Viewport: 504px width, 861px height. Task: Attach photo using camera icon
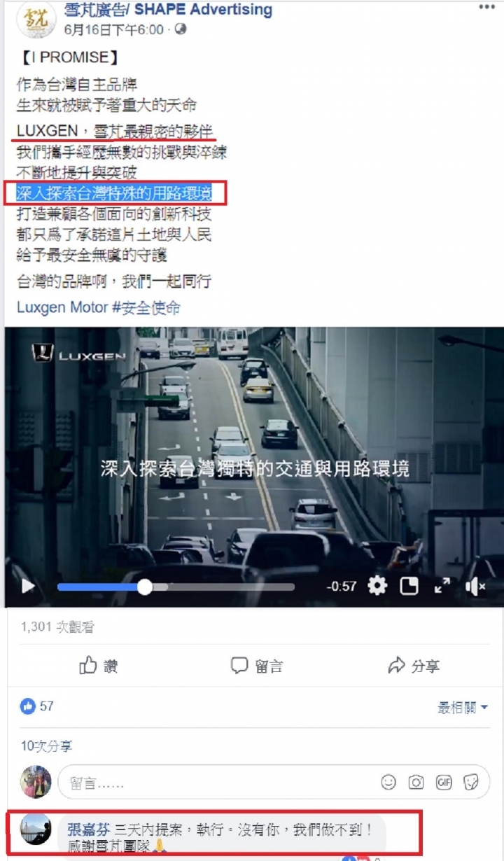(x=416, y=782)
